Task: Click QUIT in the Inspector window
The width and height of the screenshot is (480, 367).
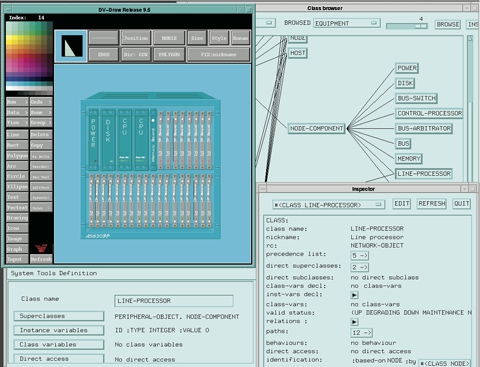Action: 461,204
